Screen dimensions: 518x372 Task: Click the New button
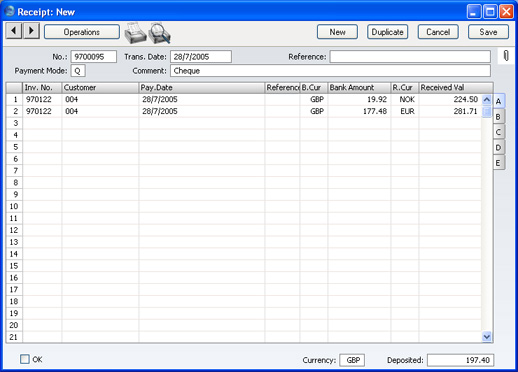tap(337, 32)
